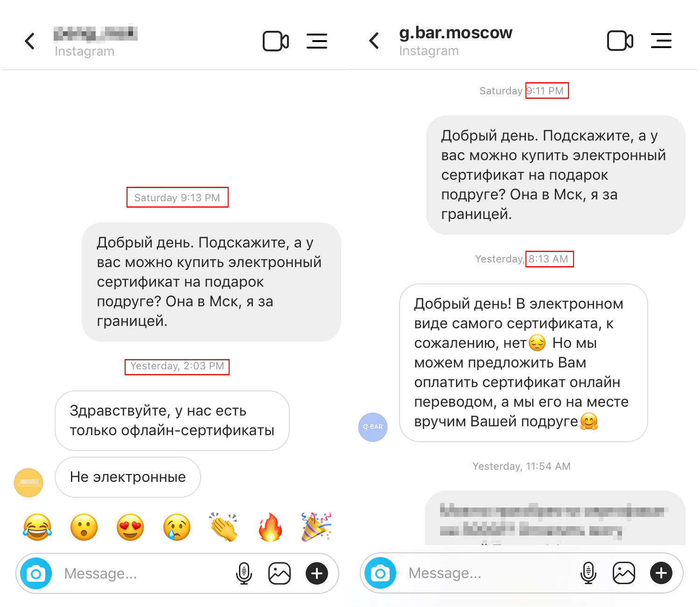Record voice message in left chat
This screenshot has height=607, width=700.
(244, 573)
